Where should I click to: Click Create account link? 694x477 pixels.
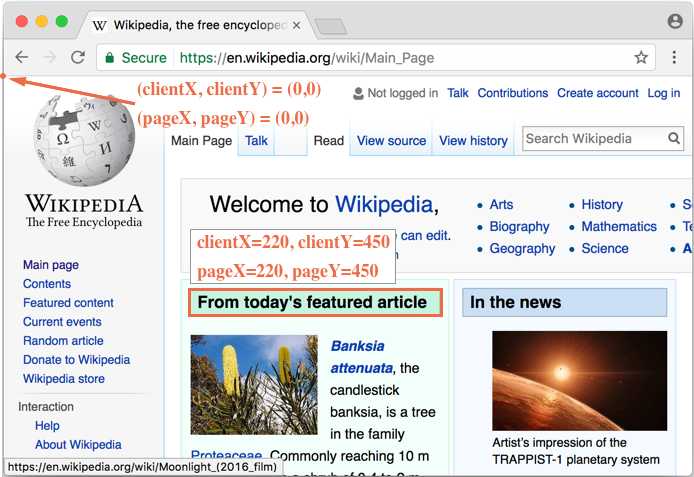tap(598, 93)
